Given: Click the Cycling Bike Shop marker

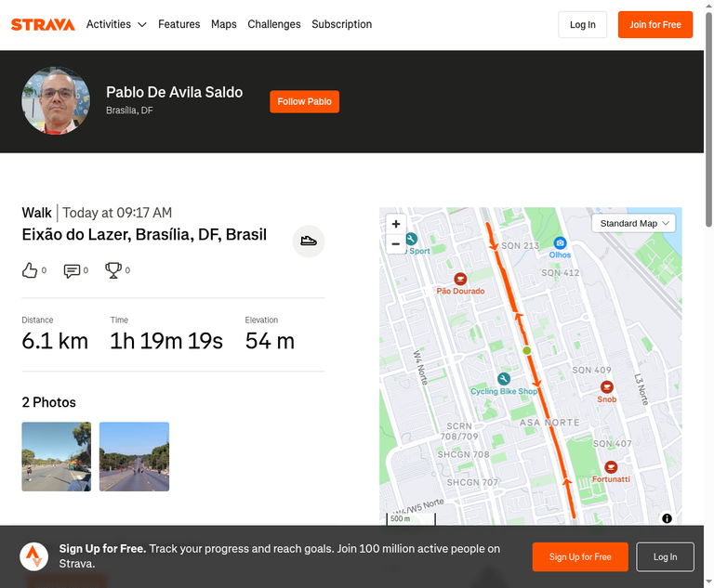Looking at the screenshot, I should (x=504, y=379).
